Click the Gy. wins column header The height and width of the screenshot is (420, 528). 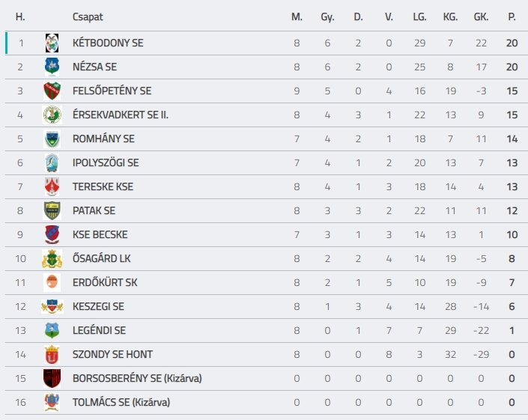click(x=327, y=17)
